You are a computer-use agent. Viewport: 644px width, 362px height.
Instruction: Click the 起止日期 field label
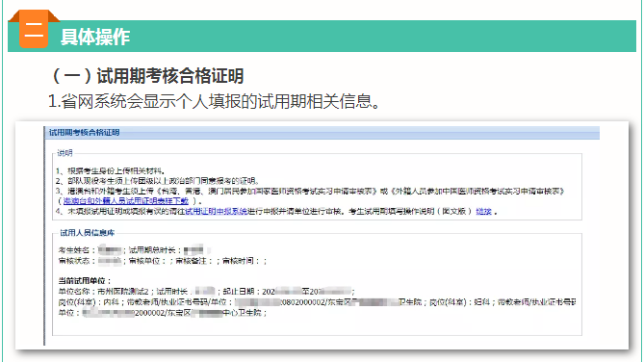242,292
